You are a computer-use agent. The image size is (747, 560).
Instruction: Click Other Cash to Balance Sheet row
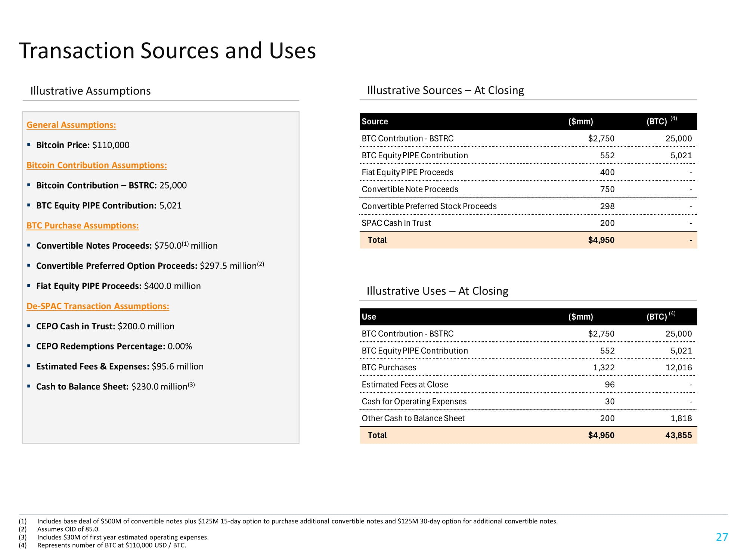tap(413, 419)
